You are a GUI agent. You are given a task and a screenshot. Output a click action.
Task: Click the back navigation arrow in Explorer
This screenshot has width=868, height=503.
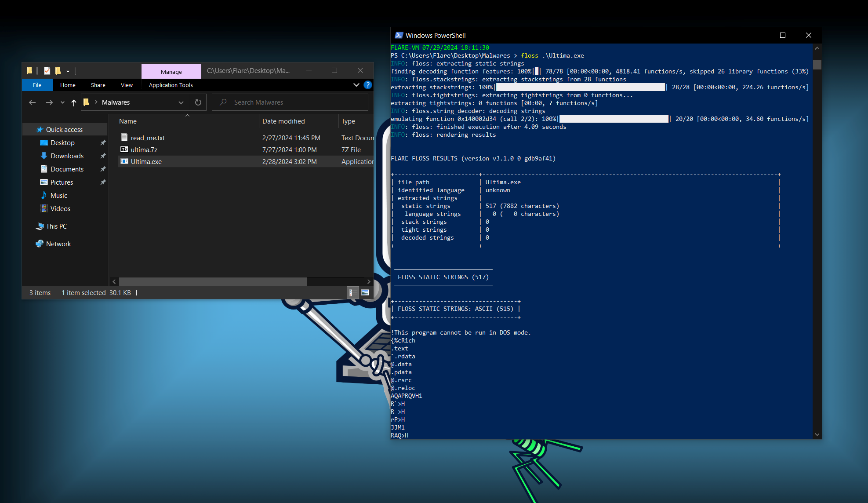(32, 102)
